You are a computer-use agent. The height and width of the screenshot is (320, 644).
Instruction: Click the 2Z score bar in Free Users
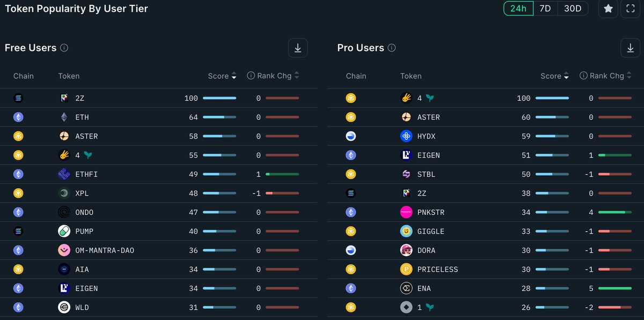(219, 98)
